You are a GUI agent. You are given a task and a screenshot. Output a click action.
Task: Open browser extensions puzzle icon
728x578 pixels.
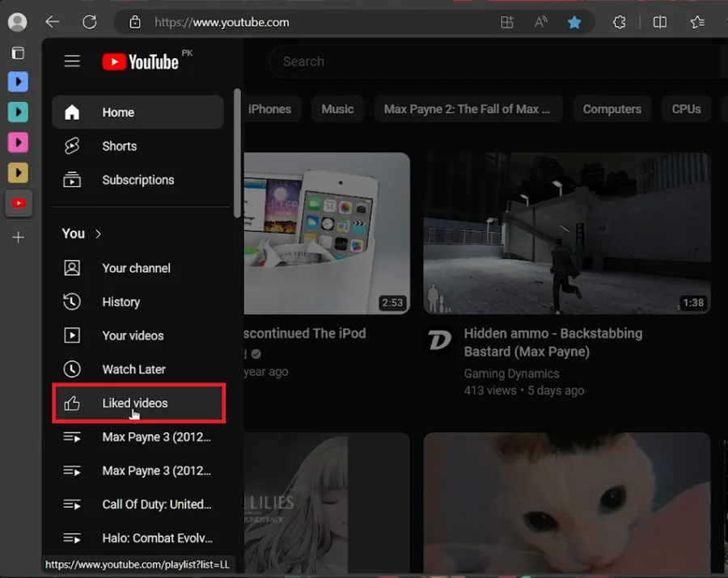(619, 23)
